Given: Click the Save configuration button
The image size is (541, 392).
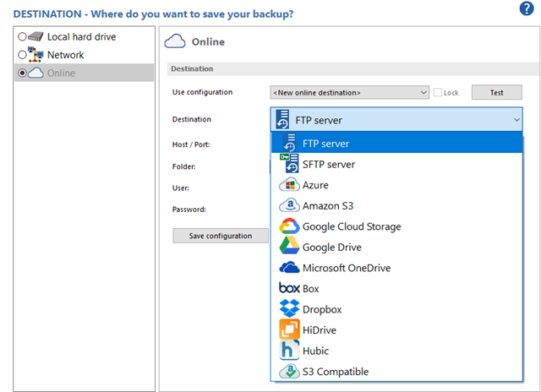Looking at the screenshot, I should [220, 236].
